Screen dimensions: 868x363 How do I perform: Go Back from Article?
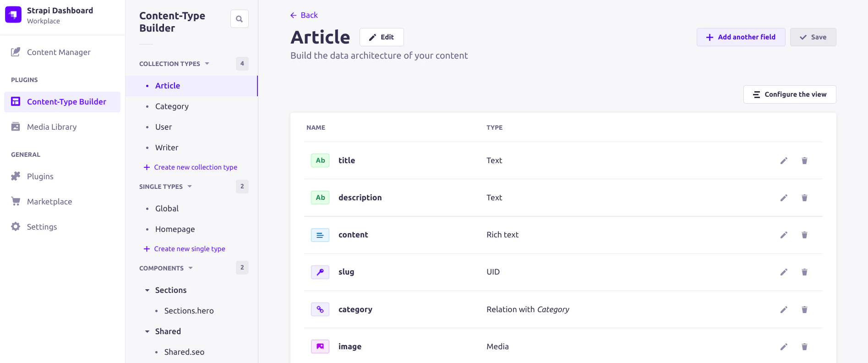pyautogui.click(x=304, y=15)
